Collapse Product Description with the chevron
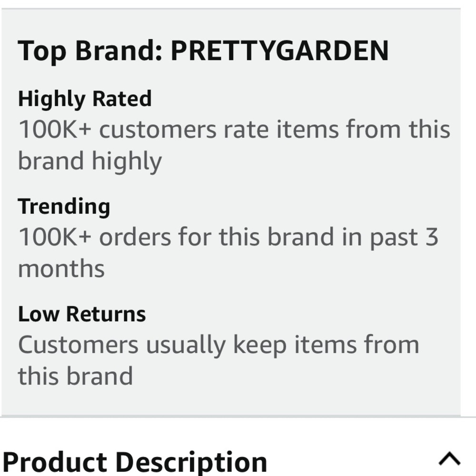Image resolution: width=476 pixels, height=476 pixels. tap(450, 459)
